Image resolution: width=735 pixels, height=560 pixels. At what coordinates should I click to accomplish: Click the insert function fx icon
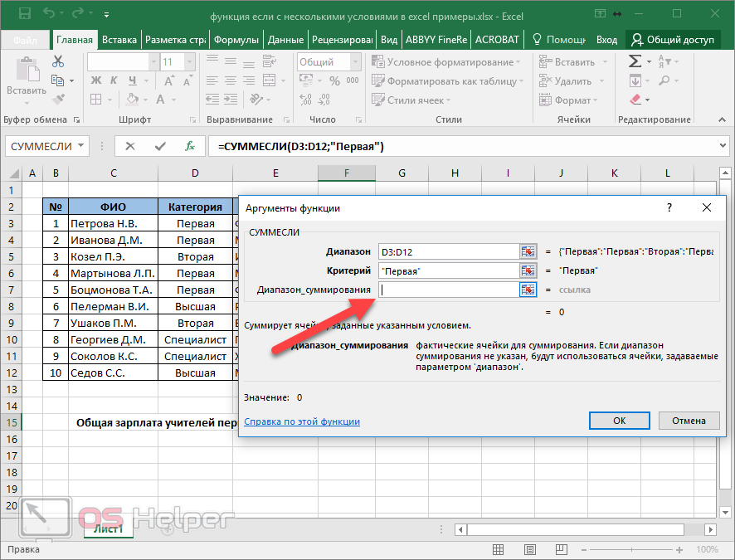[x=189, y=146]
